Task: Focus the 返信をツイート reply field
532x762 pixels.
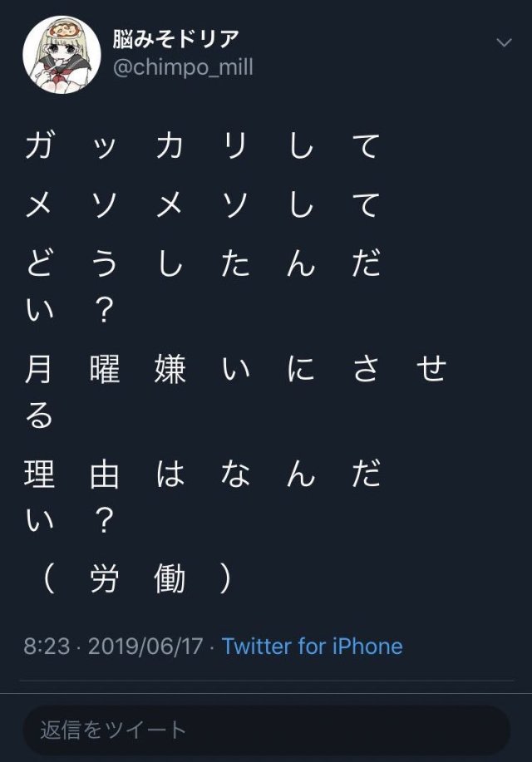Action: (x=266, y=730)
